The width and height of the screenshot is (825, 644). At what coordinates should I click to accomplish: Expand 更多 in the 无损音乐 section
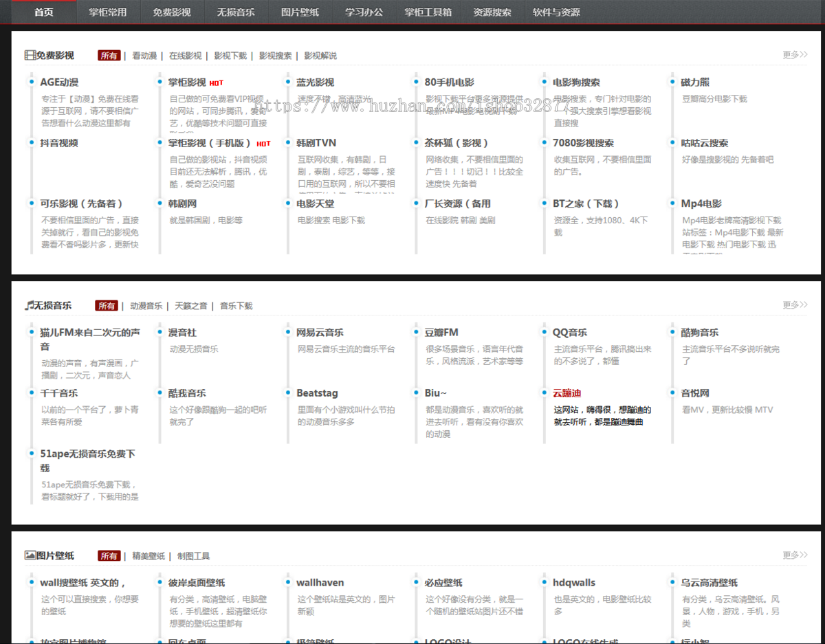(795, 305)
